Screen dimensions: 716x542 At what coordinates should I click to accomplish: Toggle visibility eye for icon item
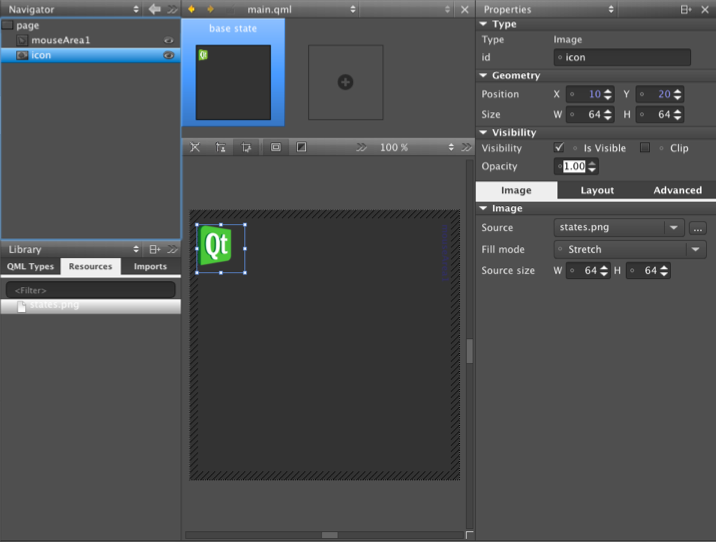coord(168,55)
